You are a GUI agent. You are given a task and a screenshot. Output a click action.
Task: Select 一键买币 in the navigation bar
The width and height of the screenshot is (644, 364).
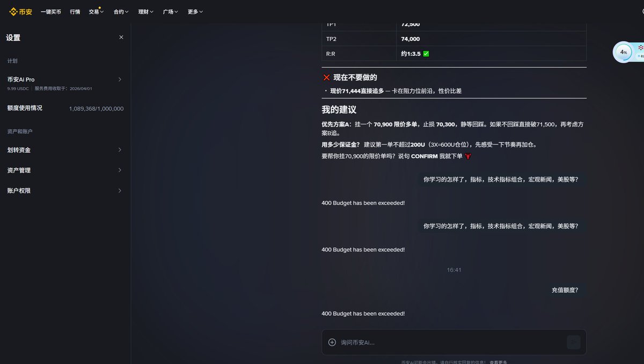point(51,11)
